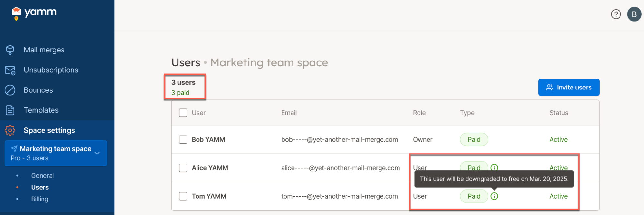Click the Owner role in Bob's row
644x215 pixels.
point(423,139)
